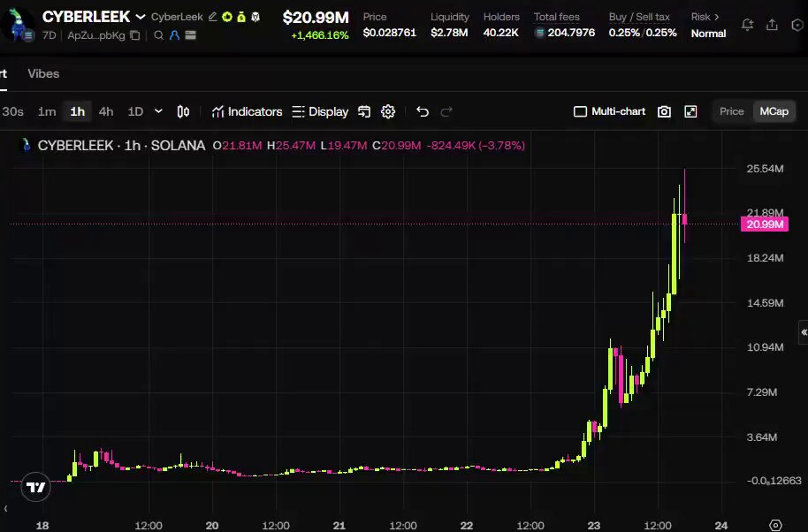Image resolution: width=808 pixels, height=532 pixels.
Task: Select the 4h timeframe
Action: coord(106,111)
